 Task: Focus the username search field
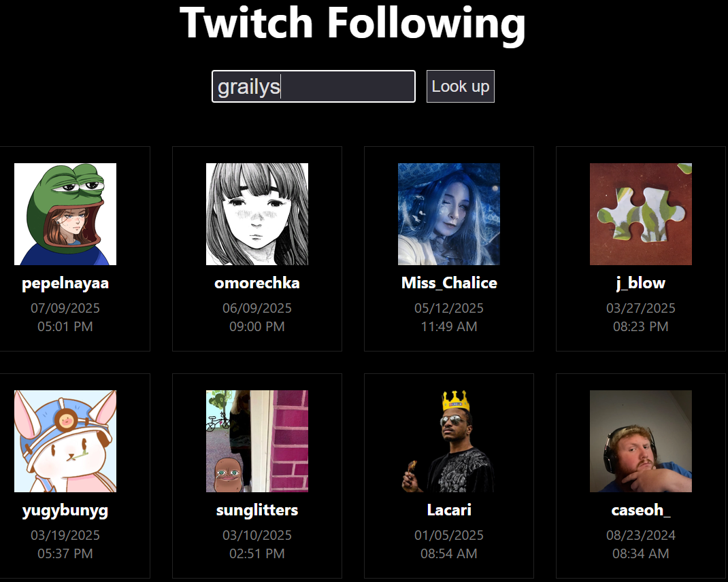(x=314, y=86)
